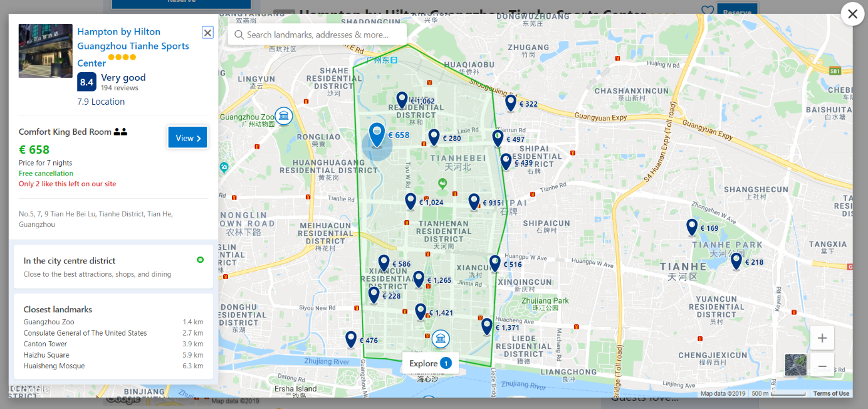This screenshot has width=868, height=409.
Task: Select the € 586 hotel marker
Action: coord(384,263)
